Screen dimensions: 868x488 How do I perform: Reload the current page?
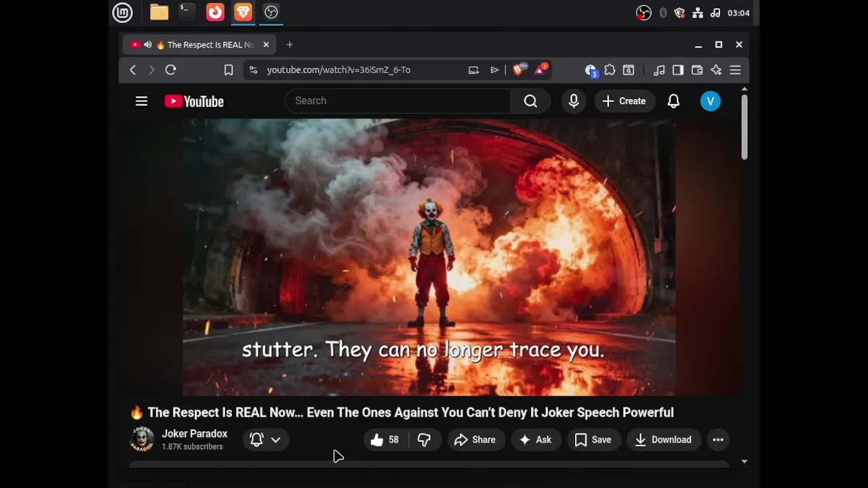[x=171, y=70]
